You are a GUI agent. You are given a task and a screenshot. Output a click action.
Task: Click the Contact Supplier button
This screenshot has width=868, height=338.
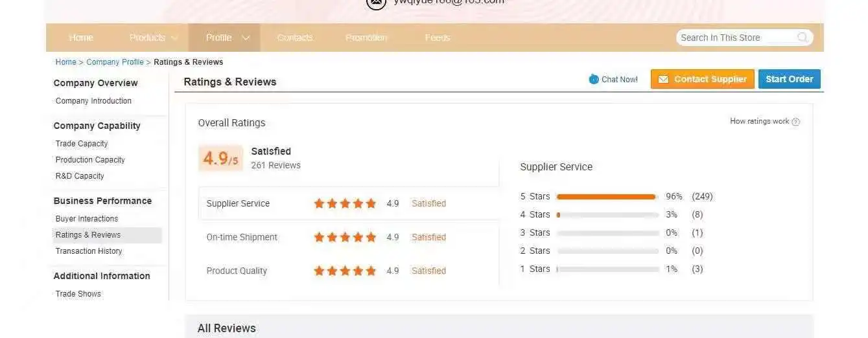click(703, 79)
